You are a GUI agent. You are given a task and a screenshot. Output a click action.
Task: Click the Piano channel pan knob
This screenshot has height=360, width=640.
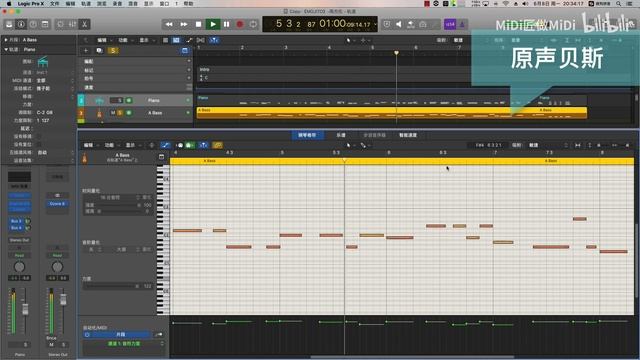coord(19,267)
